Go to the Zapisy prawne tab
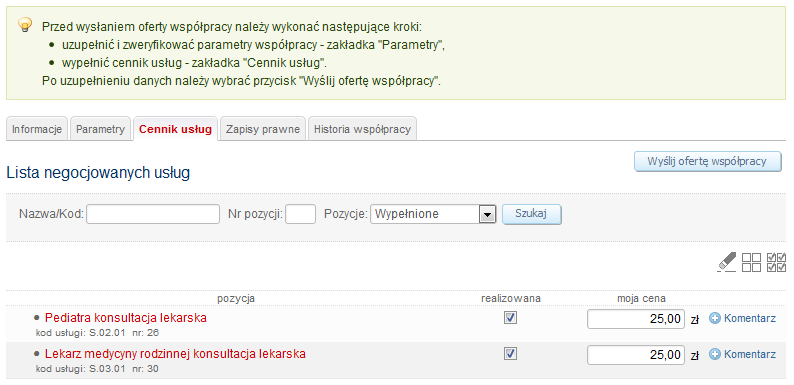Screen dimensions: 794x385 263,129
